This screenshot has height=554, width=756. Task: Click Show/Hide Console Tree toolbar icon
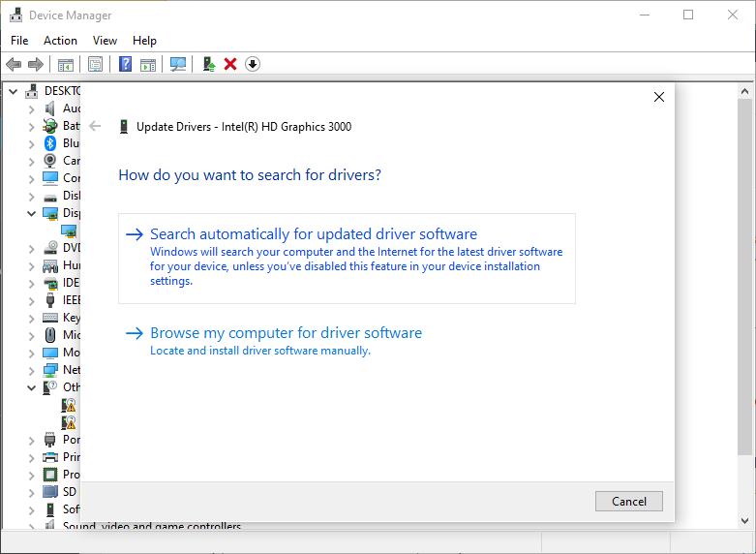(x=66, y=64)
